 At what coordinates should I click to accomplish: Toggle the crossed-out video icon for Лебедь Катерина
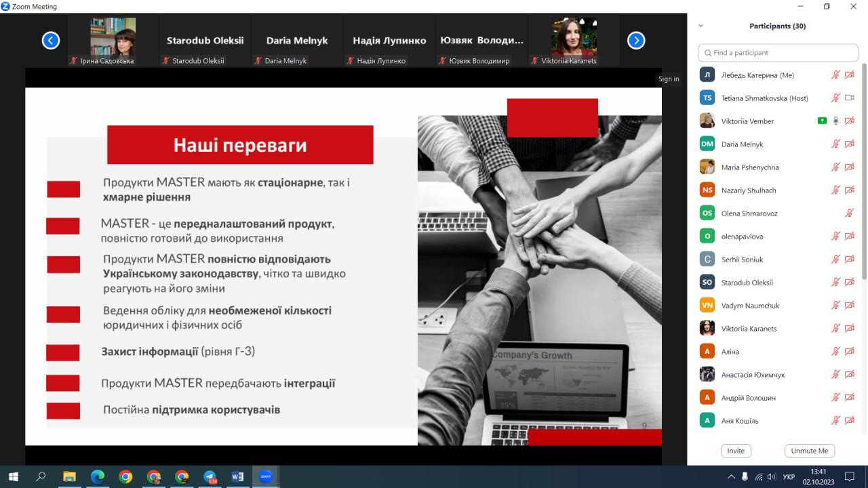(x=850, y=75)
